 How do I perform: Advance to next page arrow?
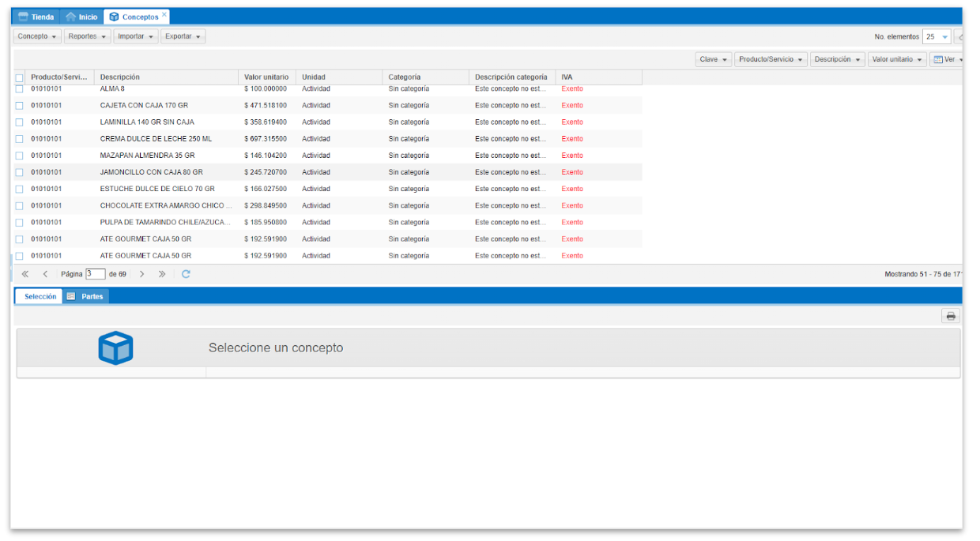[141, 274]
